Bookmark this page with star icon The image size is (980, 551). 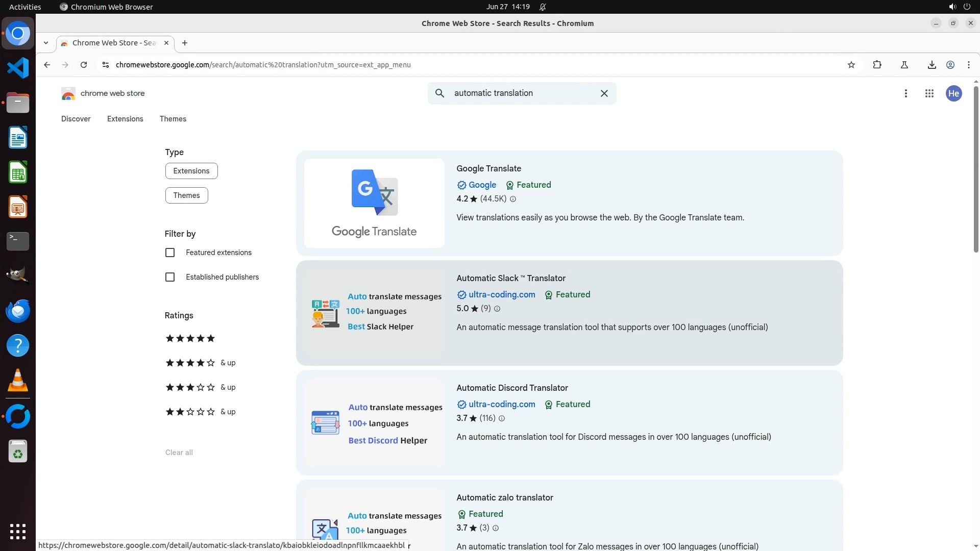tap(851, 65)
